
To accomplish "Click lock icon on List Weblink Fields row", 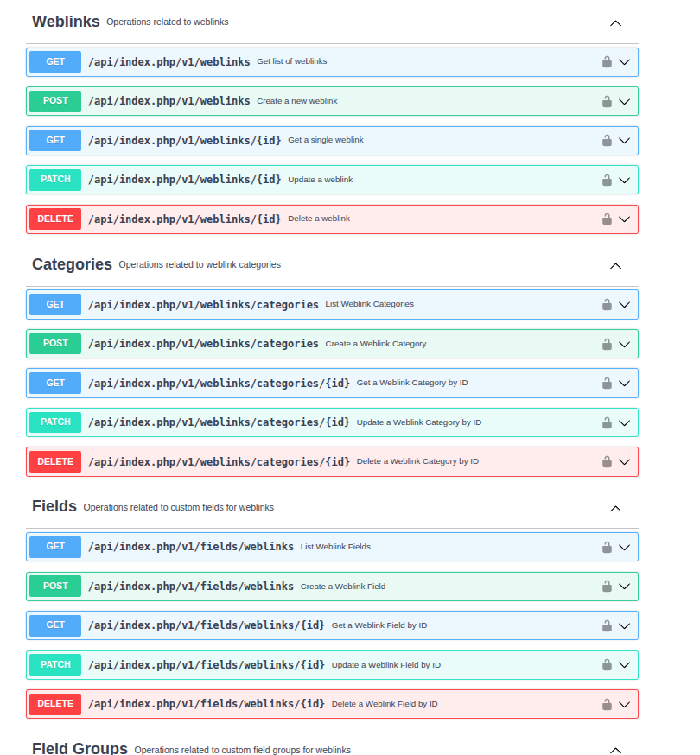I will coord(607,548).
